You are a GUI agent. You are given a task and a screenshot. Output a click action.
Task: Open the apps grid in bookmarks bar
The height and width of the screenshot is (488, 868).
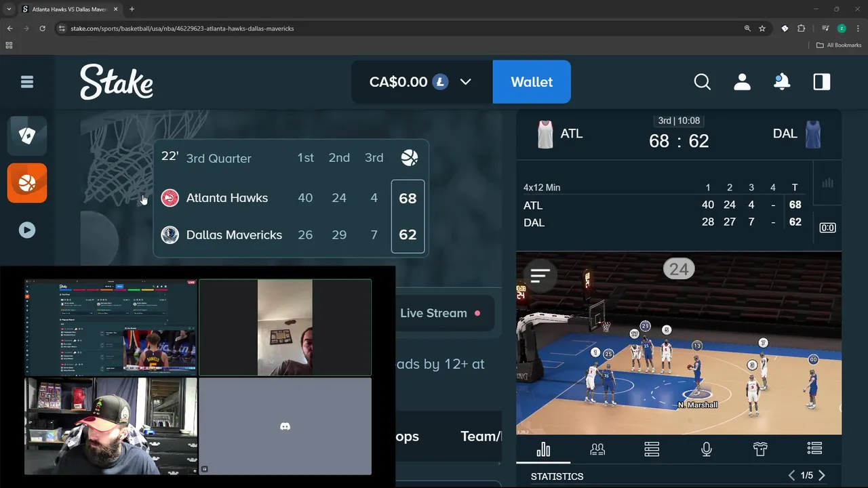(x=9, y=45)
